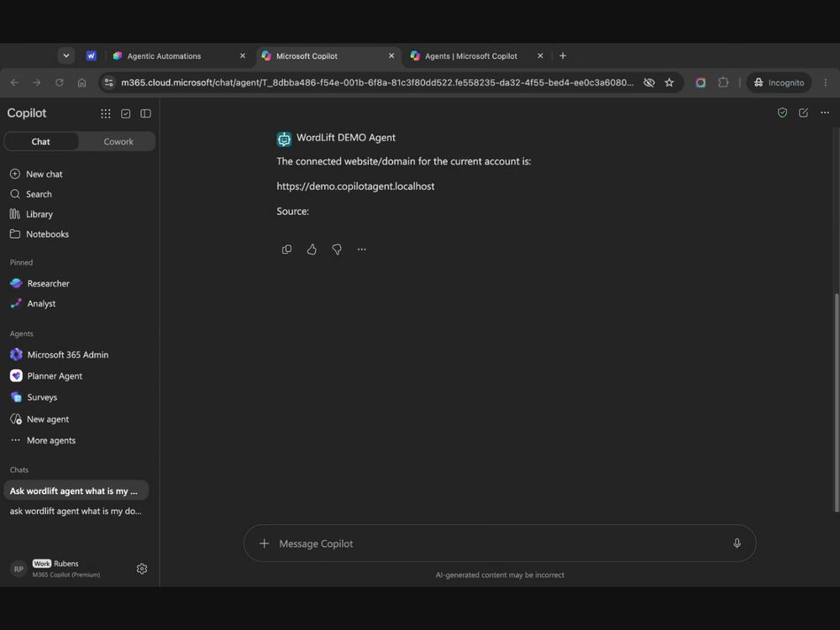
Task: Give thumbs up to the response
Action: tap(312, 249)
